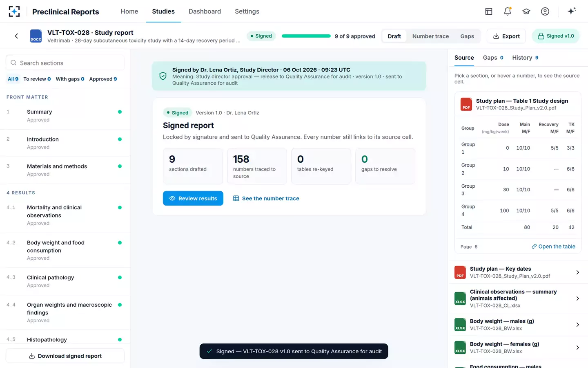The width and height of the screenshot is (588, 368).
Task: Click the Signed v1.0 lock button
Action: click(556, 36)
